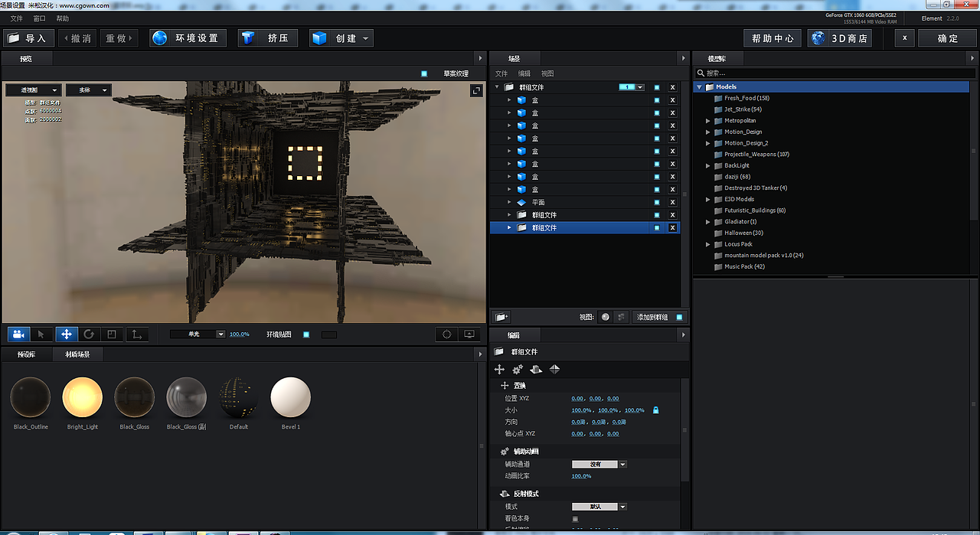Open the 帮助中心 help center

tap(772, 38)
